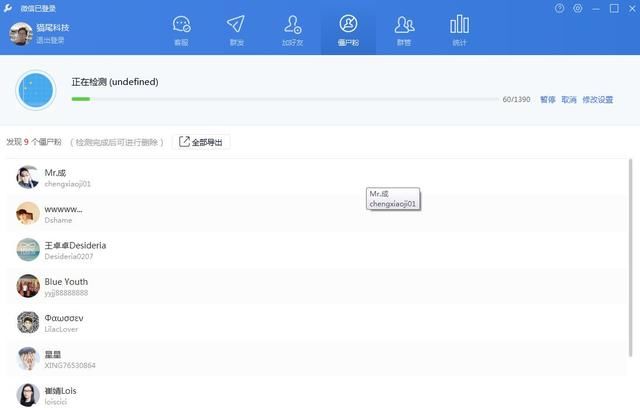Screen dimensions: 640x412
Task: Minimize the application window
Action: (x=596, y=8)
